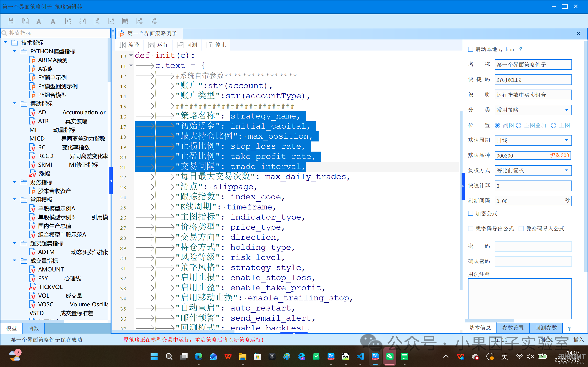Collapse the 摆动指标 folder
588x367 pixels.
click(x=14, y=104)
